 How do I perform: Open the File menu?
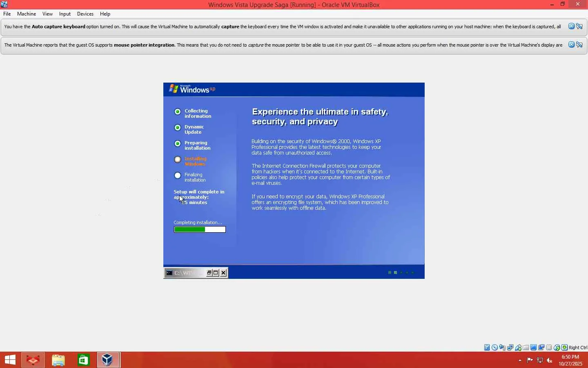pyautogui.click(x=7, y=14)
